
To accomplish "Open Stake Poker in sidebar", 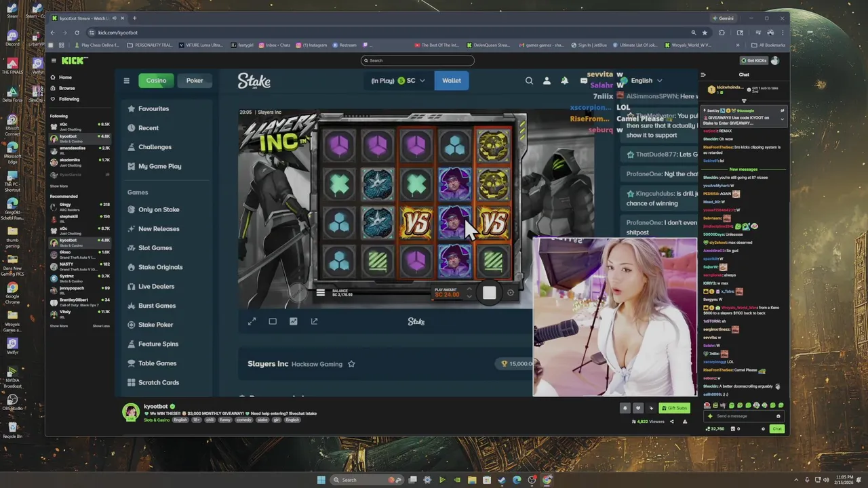I will click(151, 325).
